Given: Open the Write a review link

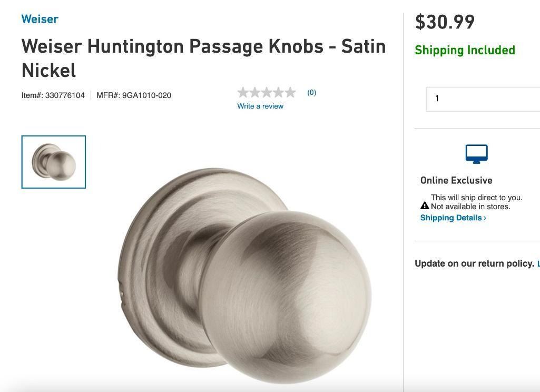Looking at the screenshot, I should pos(260,106).
